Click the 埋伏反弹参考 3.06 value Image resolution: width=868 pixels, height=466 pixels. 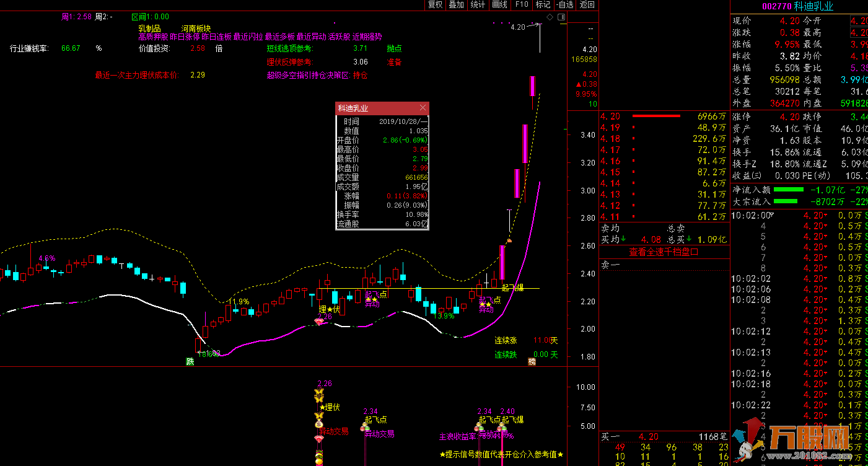pyautogui.click(x=361, y=62)
